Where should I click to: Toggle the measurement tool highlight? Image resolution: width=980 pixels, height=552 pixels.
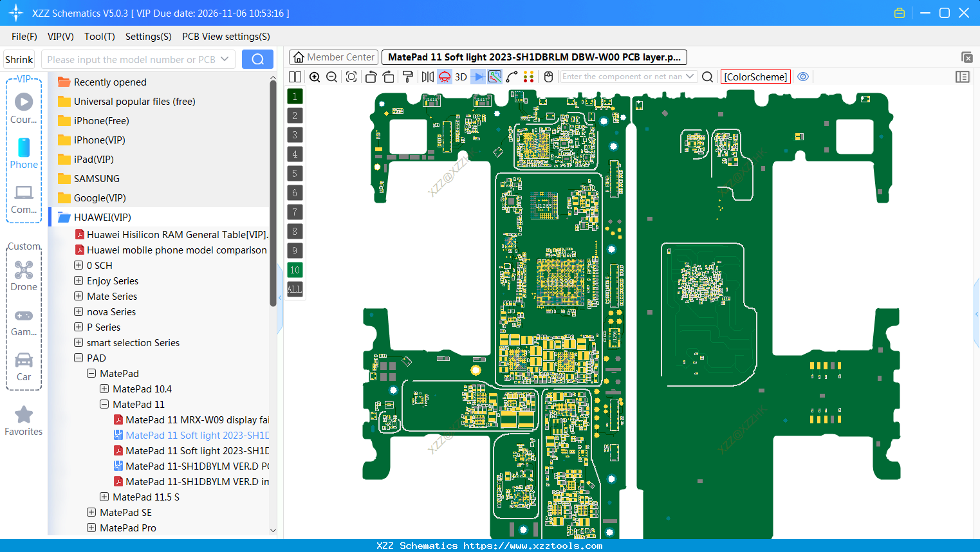494,77
